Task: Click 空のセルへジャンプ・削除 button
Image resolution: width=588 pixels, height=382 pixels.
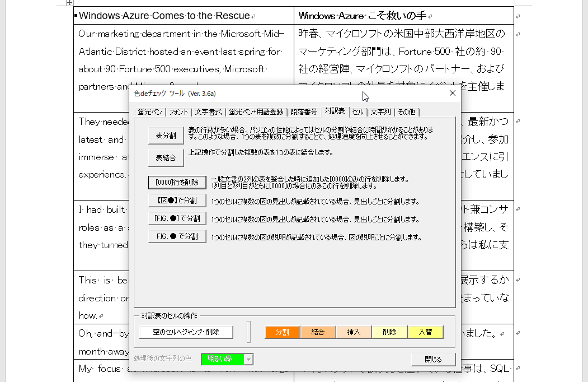Action: coord(186,332)
